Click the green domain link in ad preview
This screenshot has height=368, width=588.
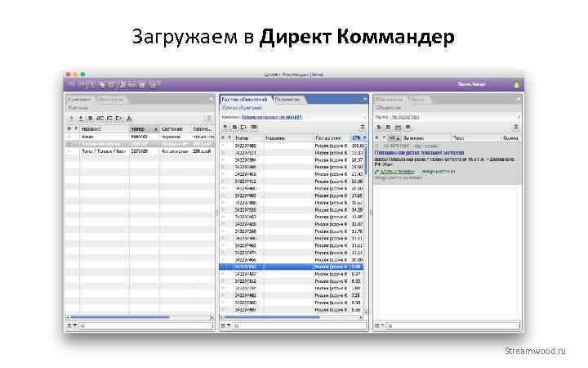point(439,172)
